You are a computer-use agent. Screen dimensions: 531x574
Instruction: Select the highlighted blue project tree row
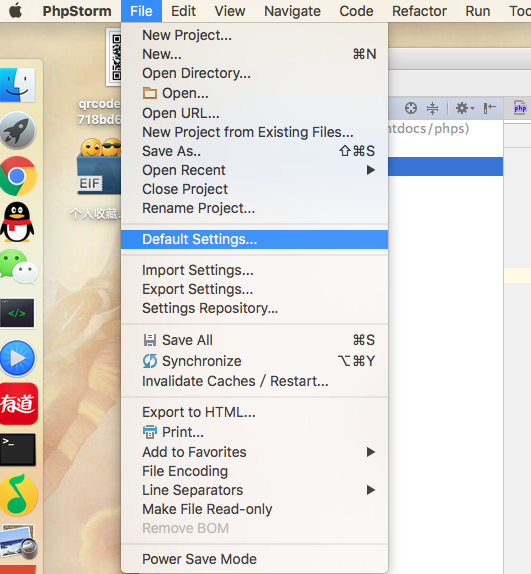(445, 167)
